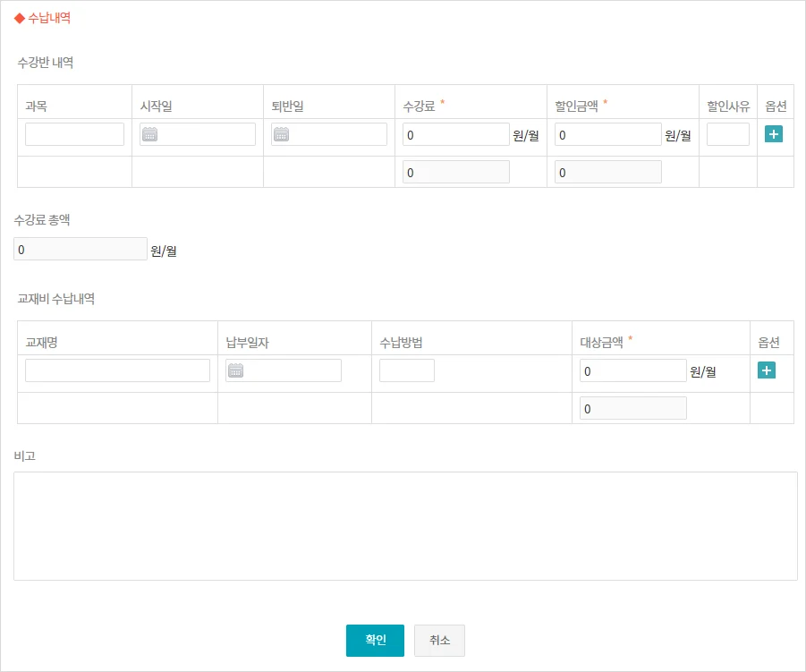Click the 납부일자 date field

(293, 371)
